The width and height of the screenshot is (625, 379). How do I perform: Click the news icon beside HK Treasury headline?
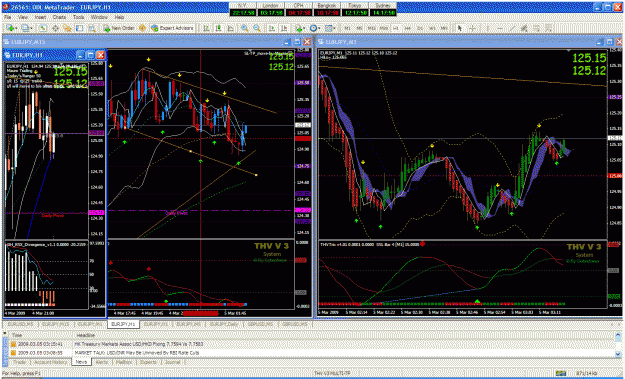(13, 344)
